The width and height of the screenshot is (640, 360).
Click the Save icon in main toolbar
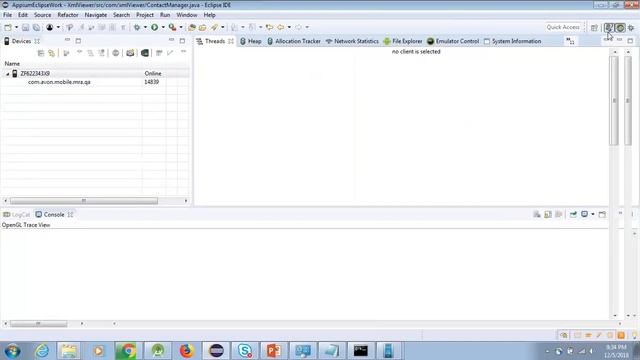pyautogui.click(x=25, y=27)
